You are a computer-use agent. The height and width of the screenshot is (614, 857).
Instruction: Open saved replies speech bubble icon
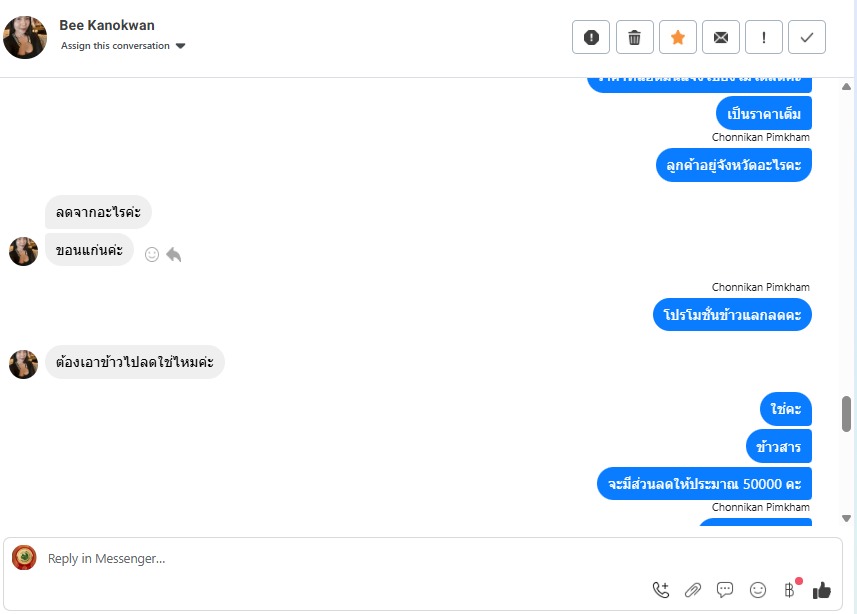click(x=725, y=590)
